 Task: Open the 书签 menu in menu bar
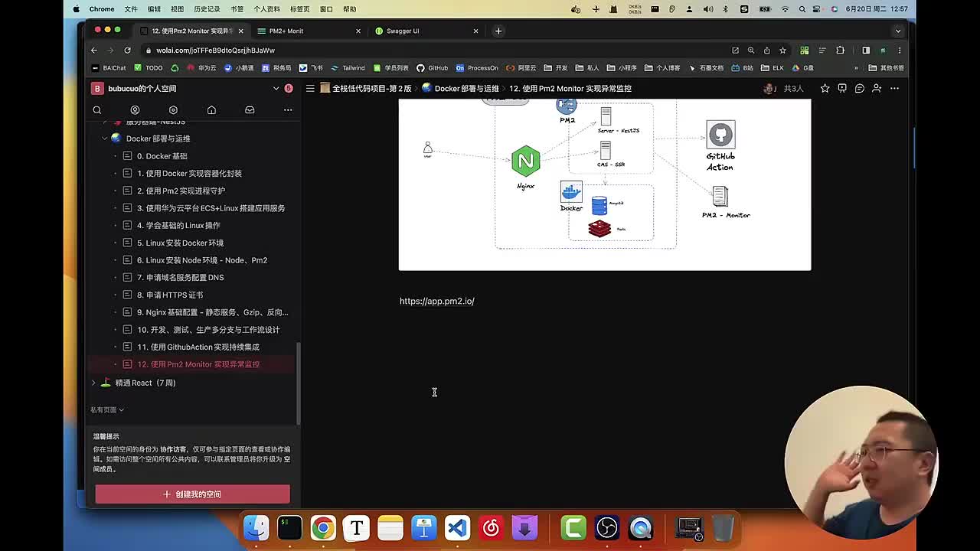click(x=237, y=9)
